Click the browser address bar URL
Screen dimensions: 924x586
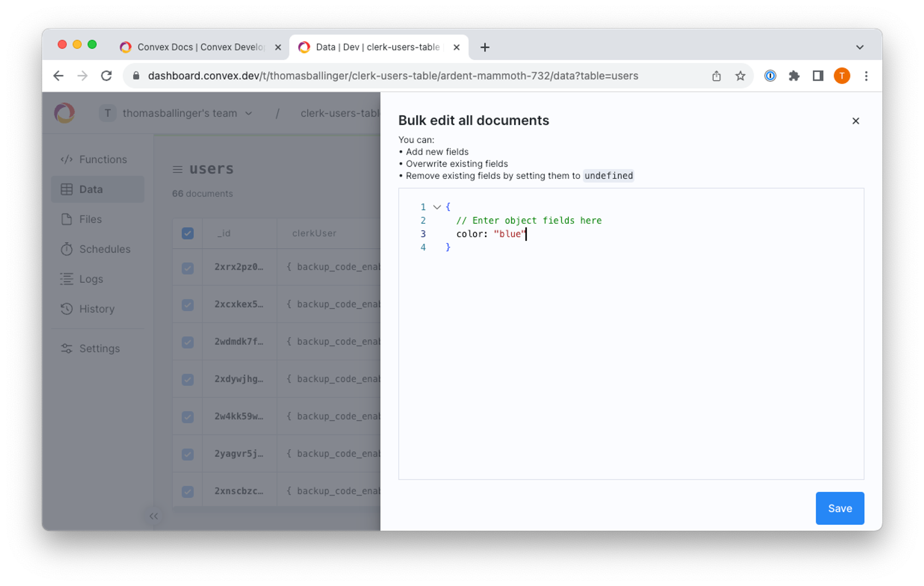[x=393, y=76]
